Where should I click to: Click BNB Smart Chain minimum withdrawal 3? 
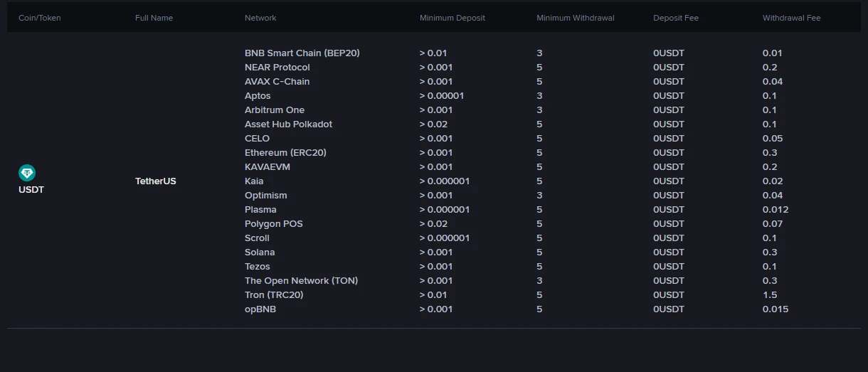[x=539, y=53]
